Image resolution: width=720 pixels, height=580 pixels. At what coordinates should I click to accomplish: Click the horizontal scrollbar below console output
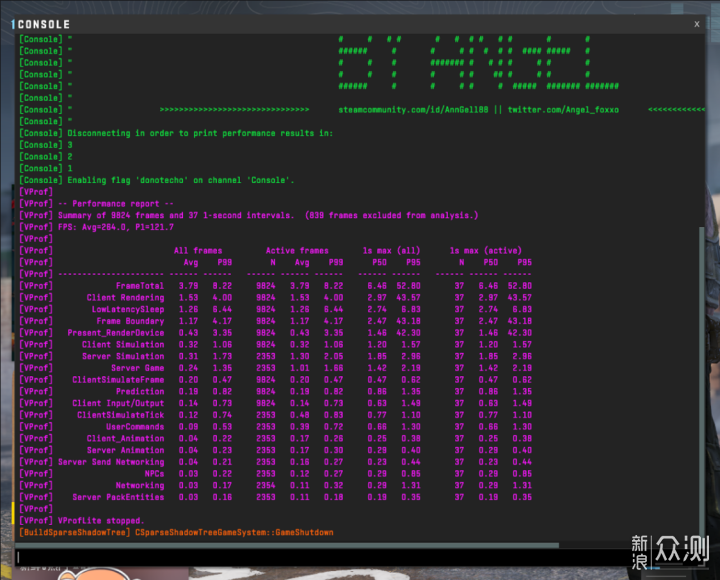pos(287,545)
